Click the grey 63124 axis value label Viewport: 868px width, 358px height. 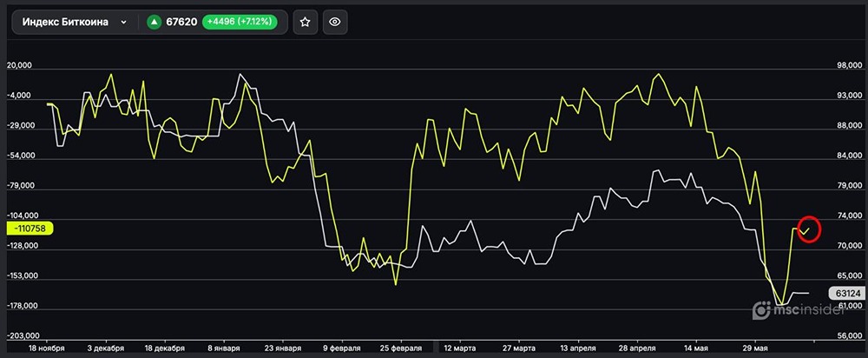(x=846, y=293)
